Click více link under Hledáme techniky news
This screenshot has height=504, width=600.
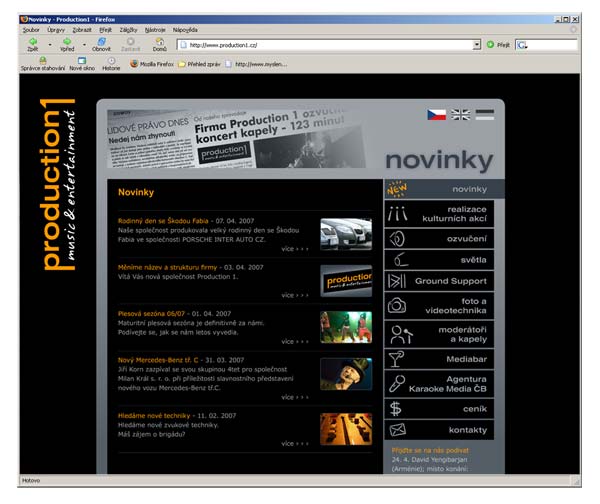(295, 444)
